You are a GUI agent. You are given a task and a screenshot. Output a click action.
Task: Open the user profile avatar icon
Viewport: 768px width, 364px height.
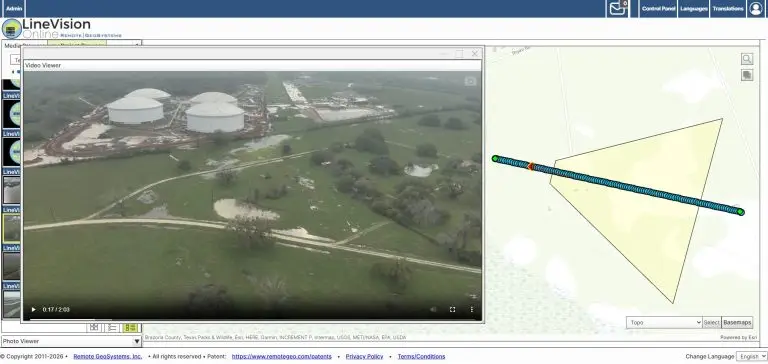coord(755,8)
